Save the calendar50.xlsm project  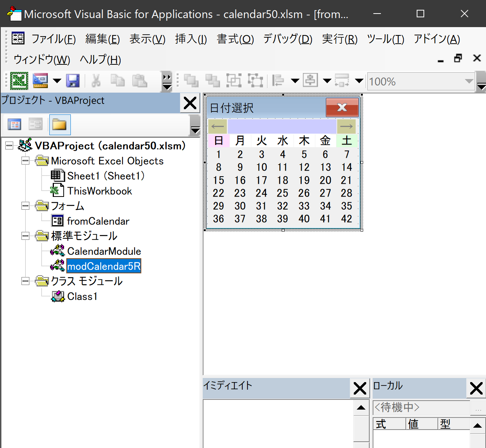coord(73,81)
